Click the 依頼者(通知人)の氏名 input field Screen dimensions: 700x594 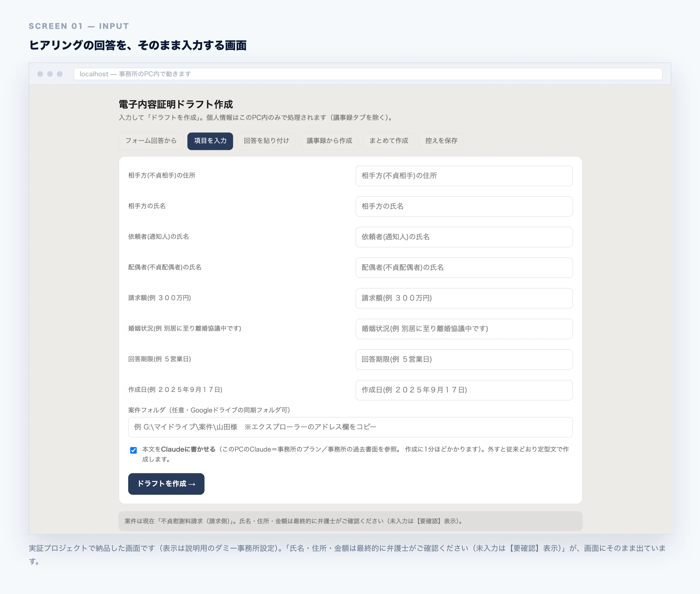[464, 237]
